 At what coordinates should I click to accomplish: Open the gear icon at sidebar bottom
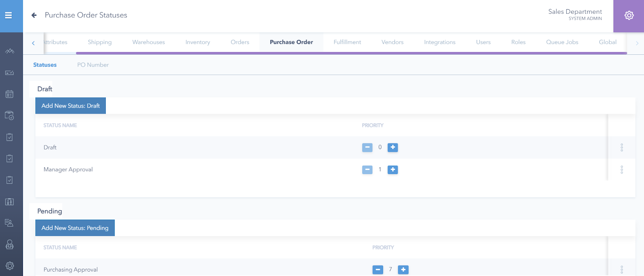(10, 266)
